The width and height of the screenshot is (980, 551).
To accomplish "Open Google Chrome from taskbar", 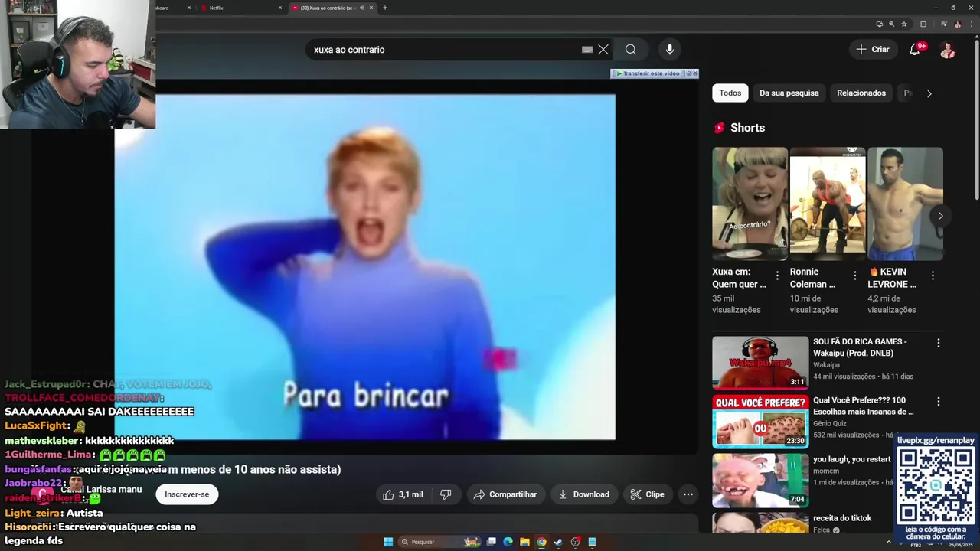I will click(541, 542).
